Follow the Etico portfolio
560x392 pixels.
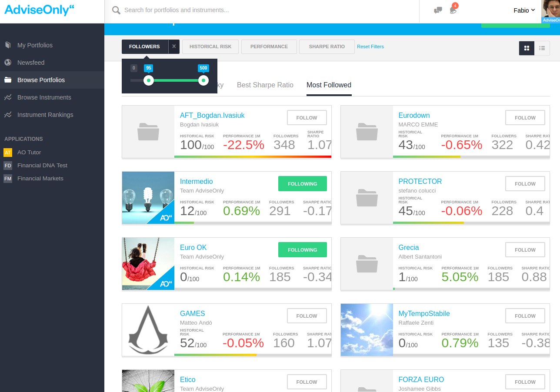tap(307, 382)
